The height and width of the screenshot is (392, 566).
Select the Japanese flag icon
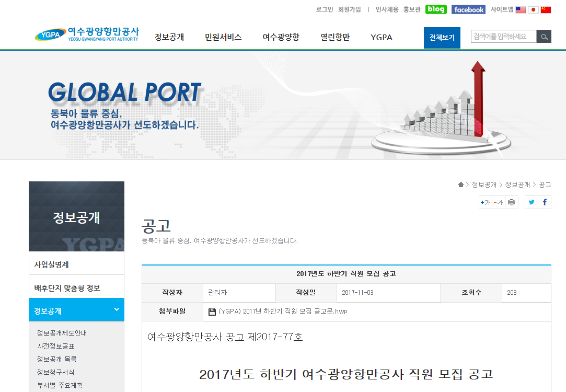click(x=533, y=9)
